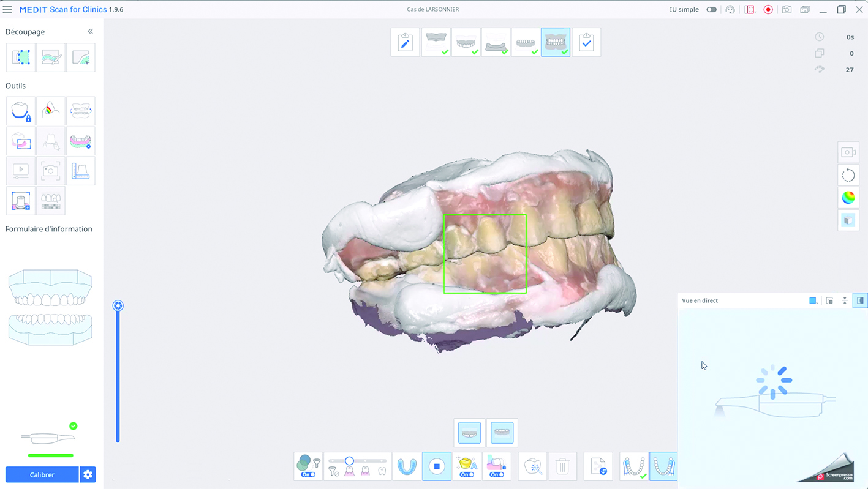The height and width of the screenshot is (489, 868).
Task: Select the occlusion scan stage tab
Action: (x=556, y=42)
